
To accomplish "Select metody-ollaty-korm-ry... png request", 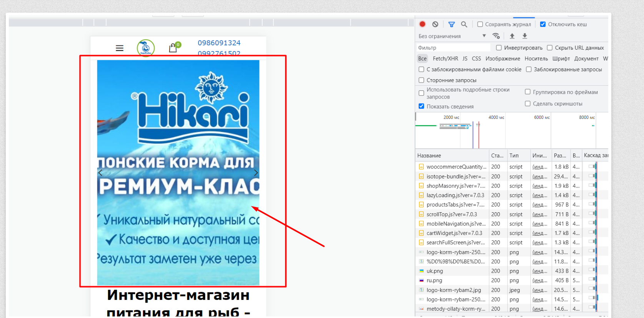I will 511,309.
